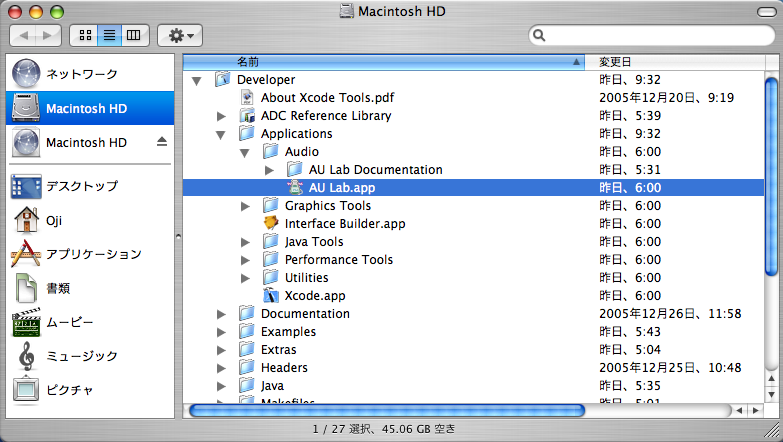Open the Music treble clef icon
Viewport: 783px width, 442px height.
click(x=26, y=356)
